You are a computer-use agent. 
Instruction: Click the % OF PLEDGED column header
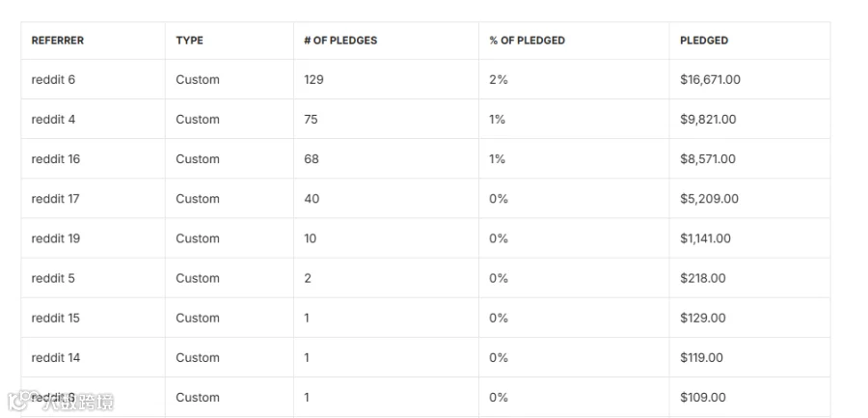click(x=527, y=41)
